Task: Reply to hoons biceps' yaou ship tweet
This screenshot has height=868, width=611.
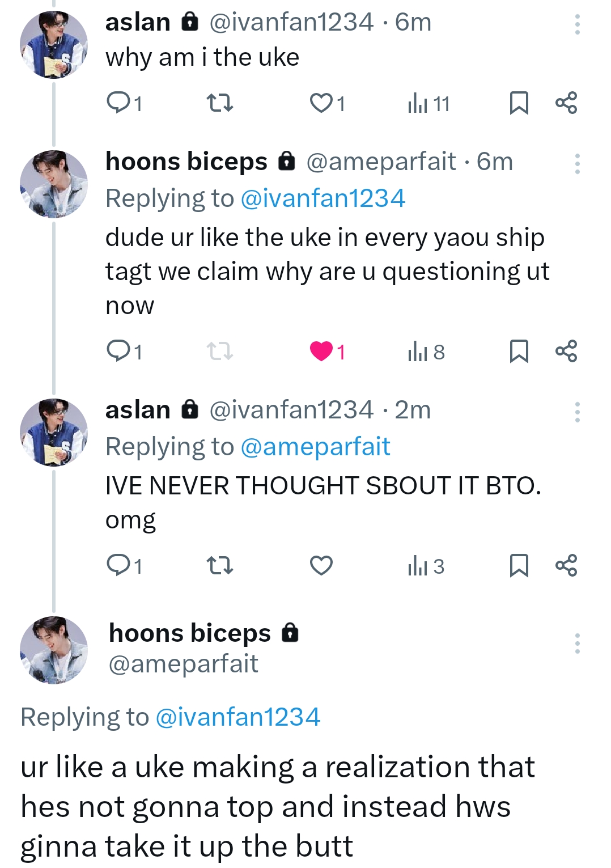Action: [118, 352]
